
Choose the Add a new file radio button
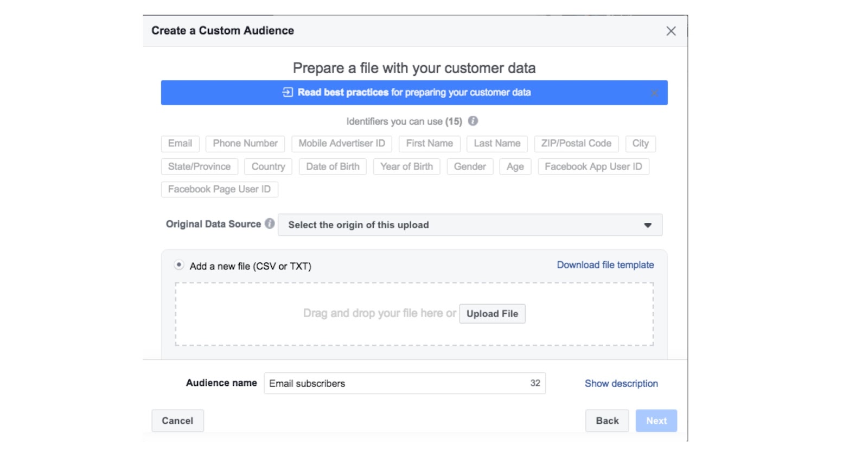point(178,265)
